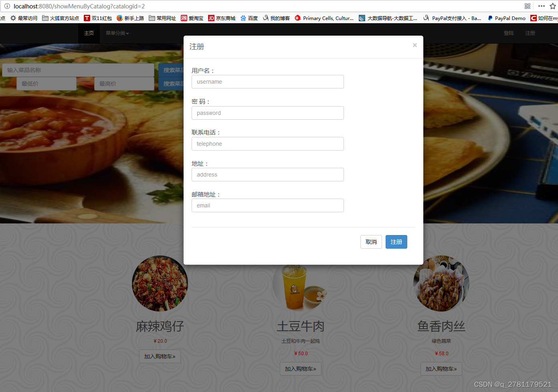Click the 麻辣鸡仔 dish photo
Image resolution: width=558 pixels, height=392 pixels.
click(160, 283)
